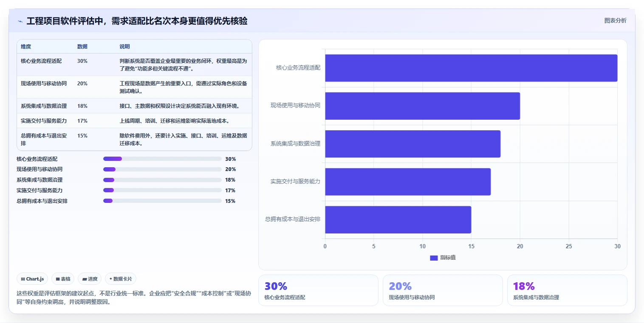The width and height of the screenshot is (644, 323).
Task: Click the 图表分析 label in header
Action: [x=615, y=20]
